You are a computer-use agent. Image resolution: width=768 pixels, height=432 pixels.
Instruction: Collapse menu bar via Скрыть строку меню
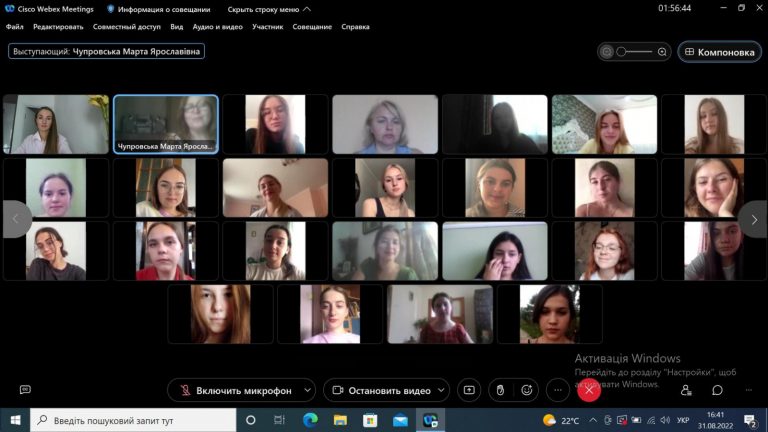(269, 9)
